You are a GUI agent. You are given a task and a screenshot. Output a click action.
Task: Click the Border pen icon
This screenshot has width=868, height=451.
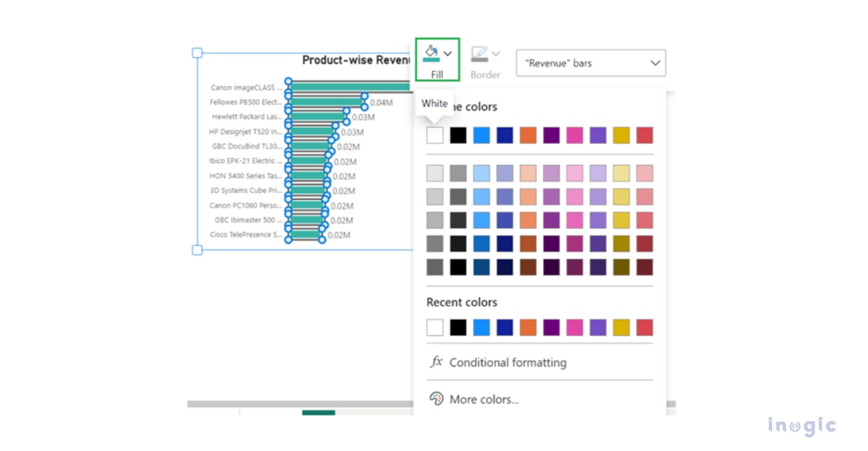click(x=479, y=53)
